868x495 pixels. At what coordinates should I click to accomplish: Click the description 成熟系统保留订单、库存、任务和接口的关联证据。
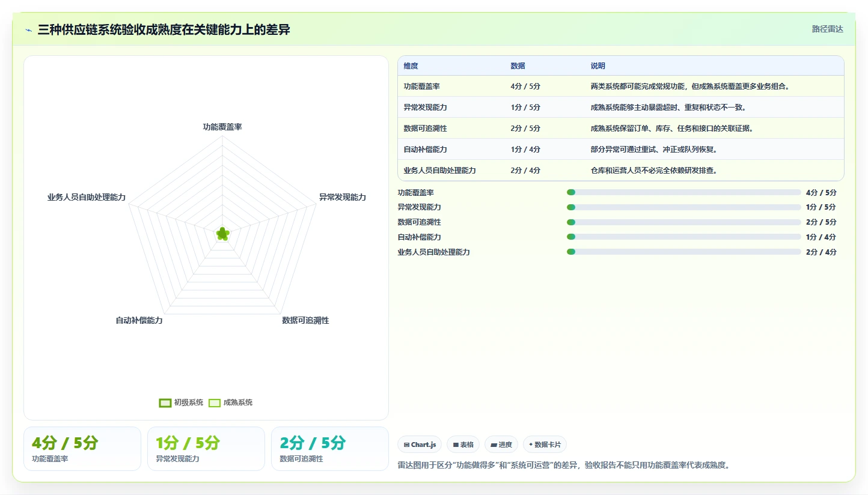coord(672,128)
